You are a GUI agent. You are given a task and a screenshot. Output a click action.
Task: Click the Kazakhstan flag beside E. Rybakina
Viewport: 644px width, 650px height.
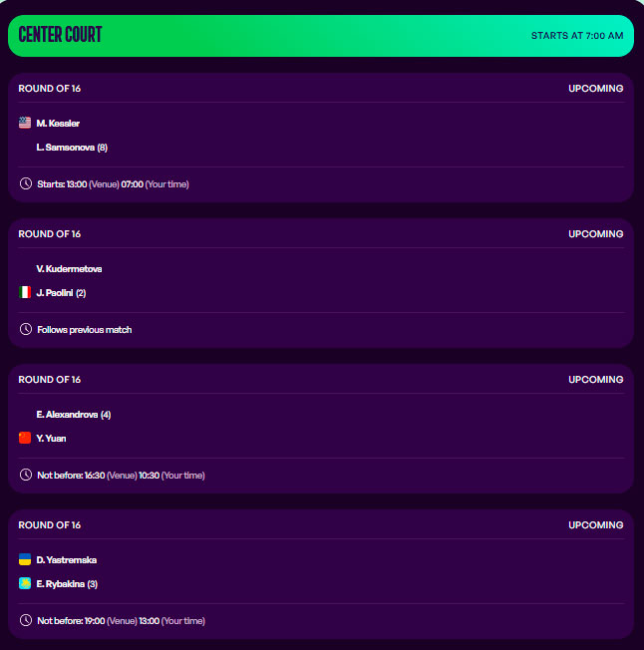coord(25,584)
